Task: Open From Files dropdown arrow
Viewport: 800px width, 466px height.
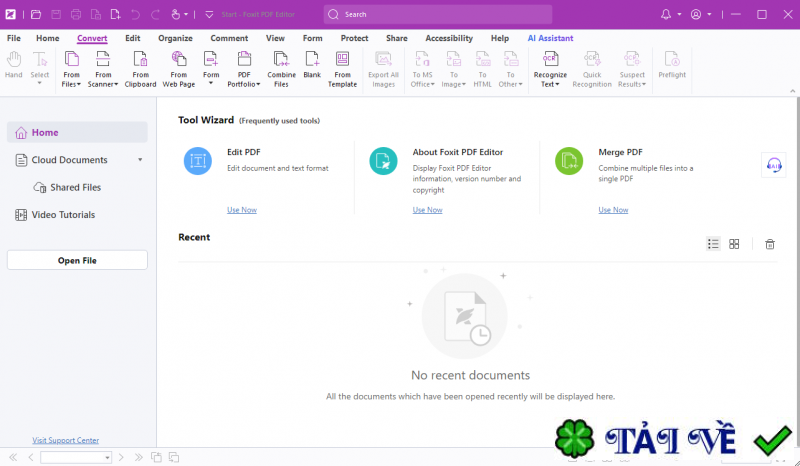Action: coord(79,84)
